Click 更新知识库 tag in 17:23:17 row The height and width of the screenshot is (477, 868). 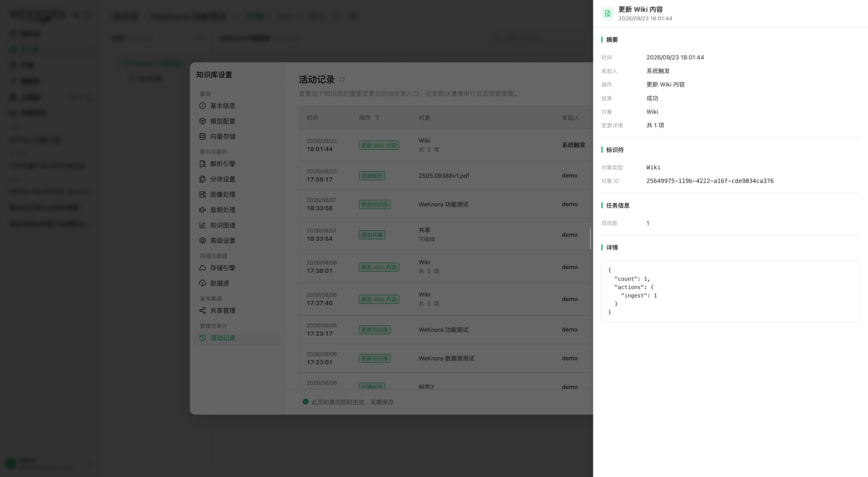tap(374, 330)
